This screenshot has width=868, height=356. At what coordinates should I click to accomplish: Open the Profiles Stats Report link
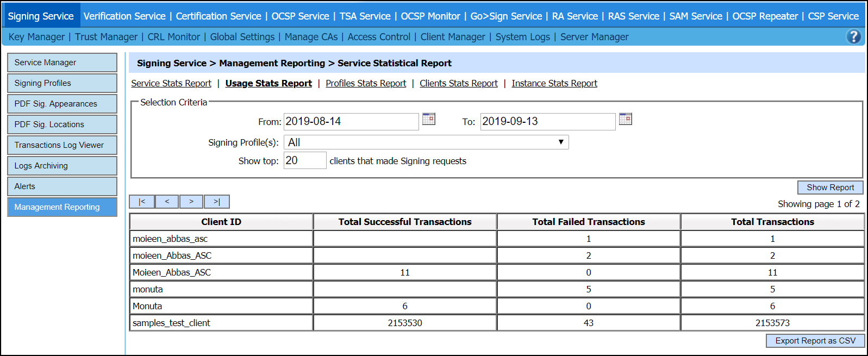pos(366,83)
